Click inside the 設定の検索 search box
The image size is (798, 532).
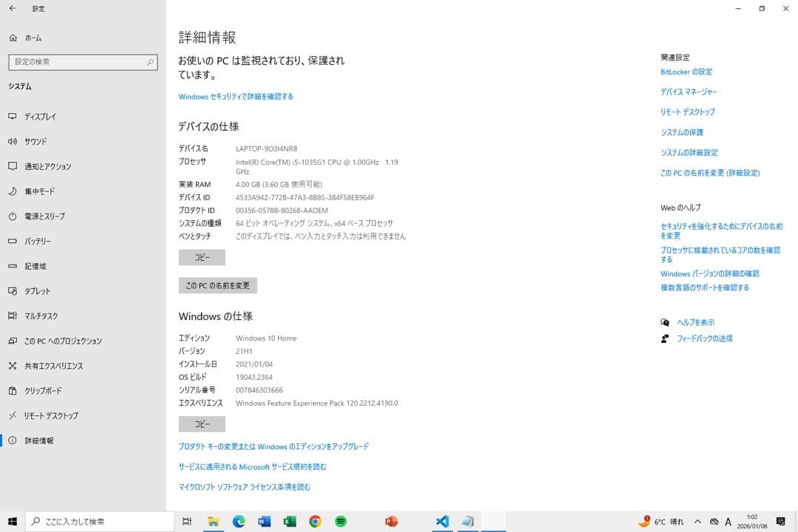(x=81, y=62)
